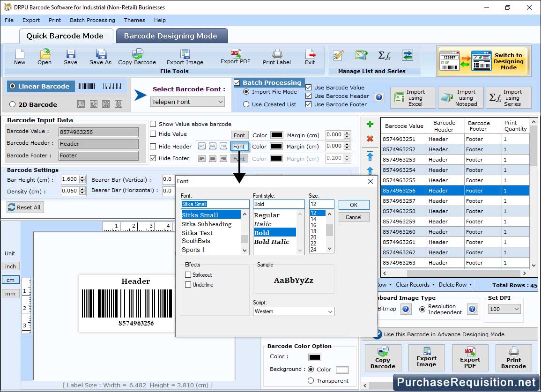The width and height of the screenshot is (541, 392).
Task: Click the Print Label icon
Action: click(x=277, y=57)
